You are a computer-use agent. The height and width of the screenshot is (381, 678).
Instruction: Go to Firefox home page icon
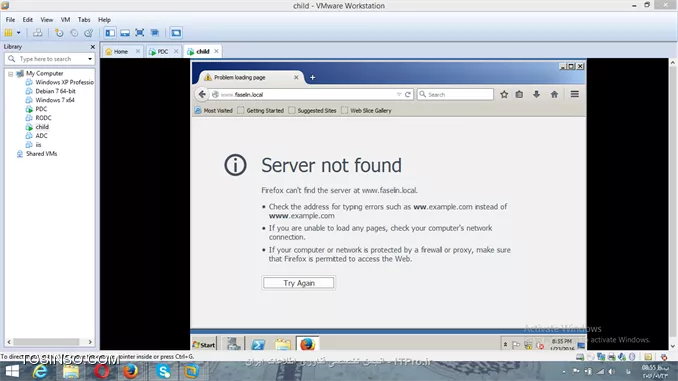(x=554, y=94)
